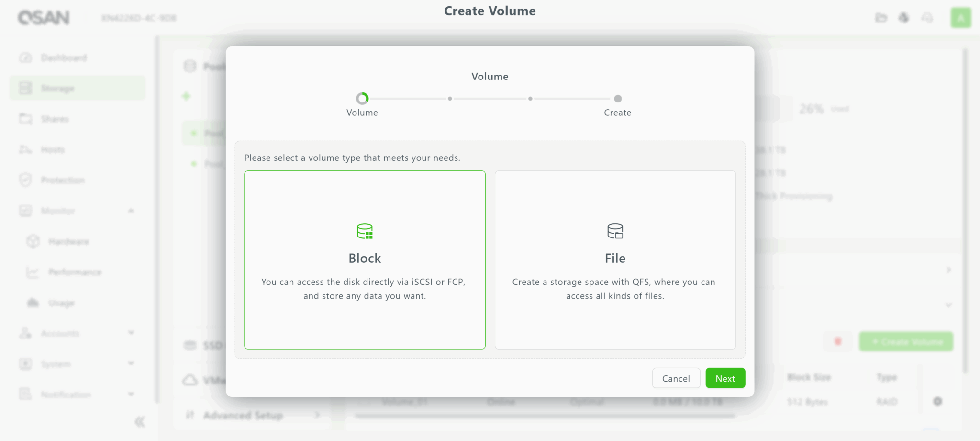Open Hardware under Monitor
The width and height of the screenshot is (980, 441).
point(68,242)
